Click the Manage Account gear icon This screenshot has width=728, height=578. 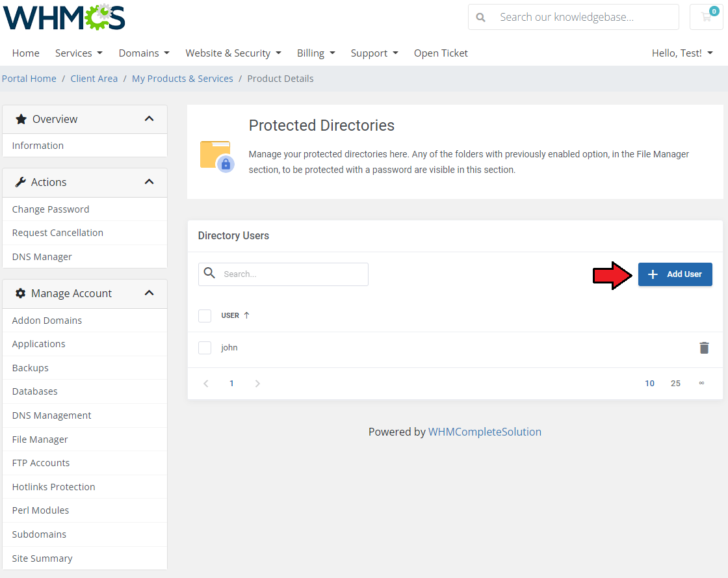pyautogui.click(x=20, y=293)
